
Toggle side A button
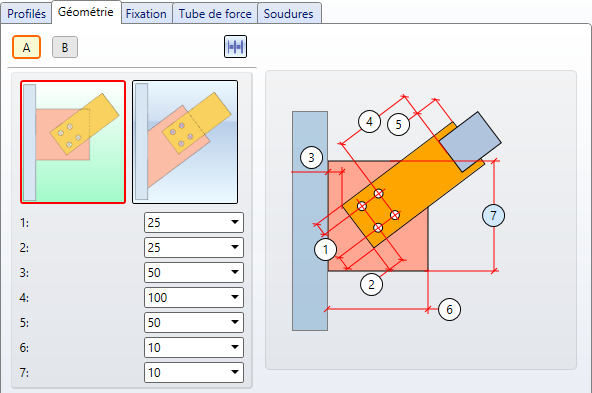26,47
